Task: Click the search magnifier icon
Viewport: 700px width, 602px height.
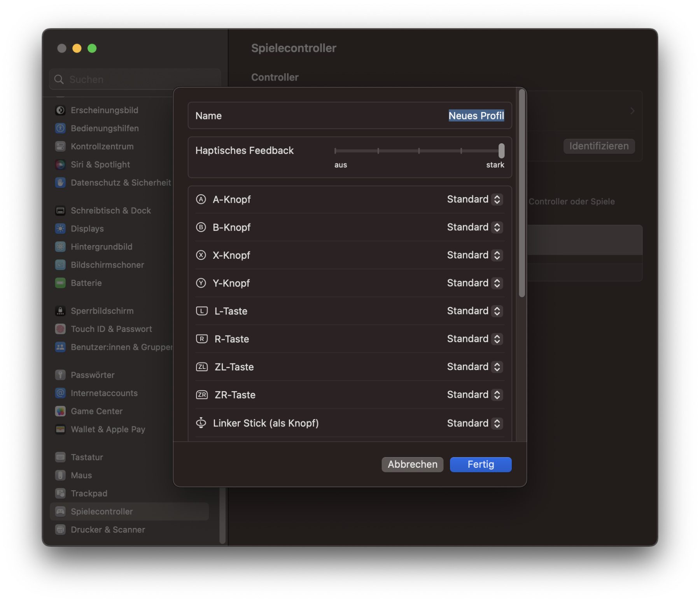Action: click(59, 79)
